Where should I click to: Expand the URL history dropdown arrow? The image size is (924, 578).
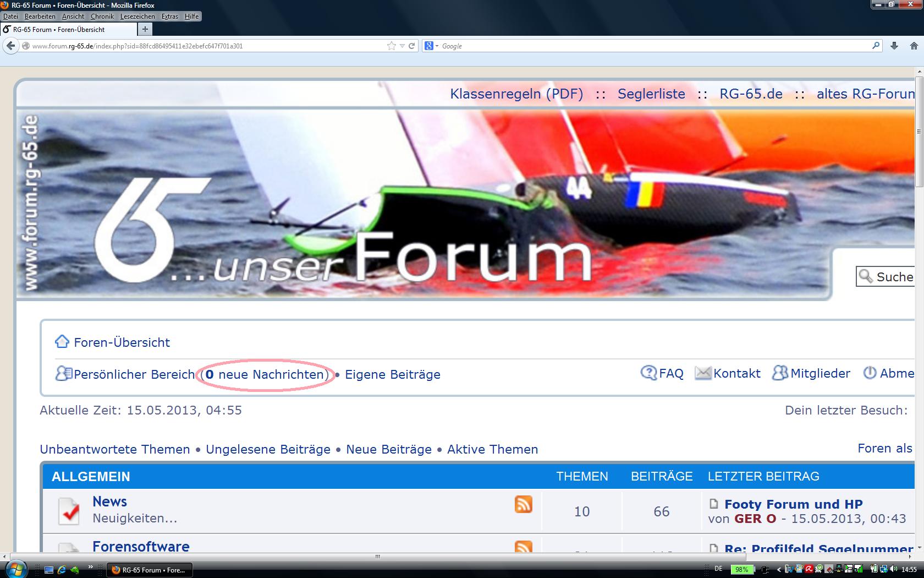tap(402, 46)
